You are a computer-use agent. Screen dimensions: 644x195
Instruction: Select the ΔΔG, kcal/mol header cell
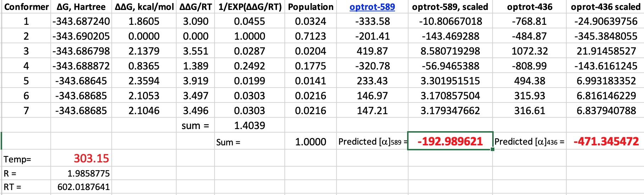coord(144,7)
